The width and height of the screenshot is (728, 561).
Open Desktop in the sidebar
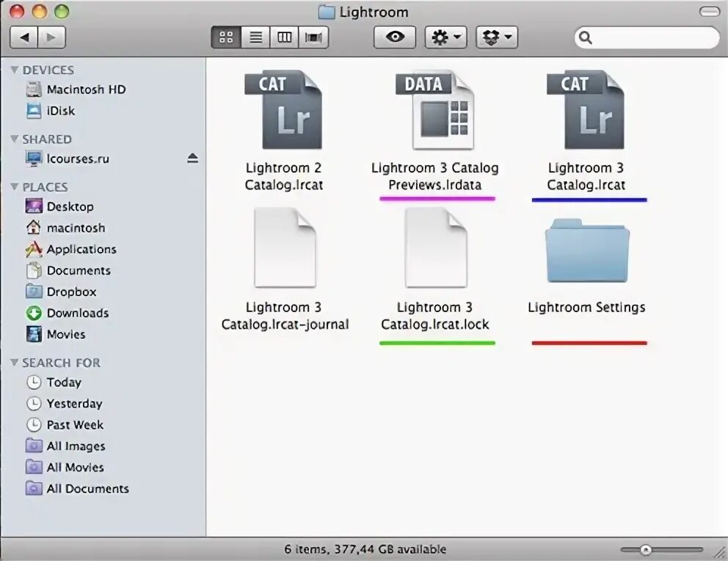pyautogui.click(x=60, y=206)
